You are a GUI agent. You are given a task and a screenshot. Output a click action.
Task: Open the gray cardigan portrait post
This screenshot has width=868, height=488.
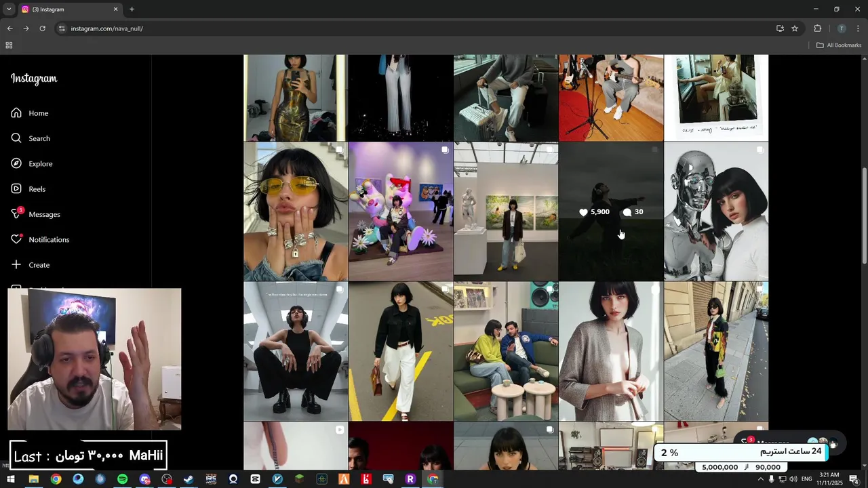pyautogui.click(x=611, y=351)
